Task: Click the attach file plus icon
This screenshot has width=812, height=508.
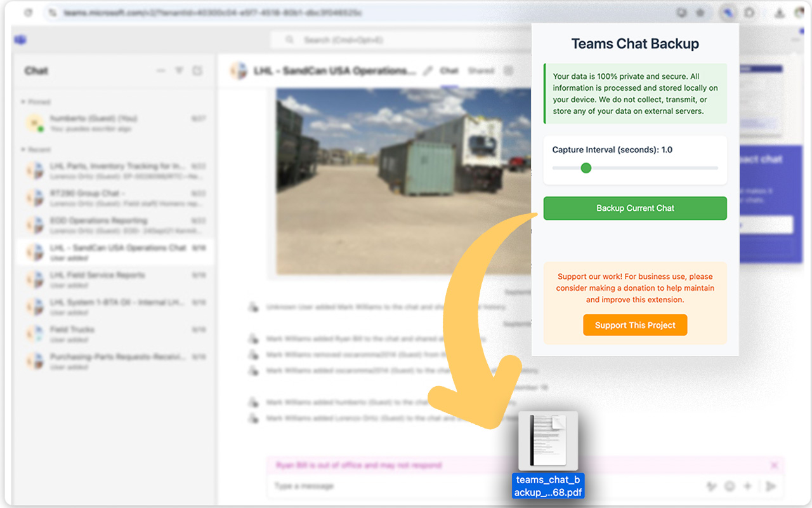Action: 747,486
